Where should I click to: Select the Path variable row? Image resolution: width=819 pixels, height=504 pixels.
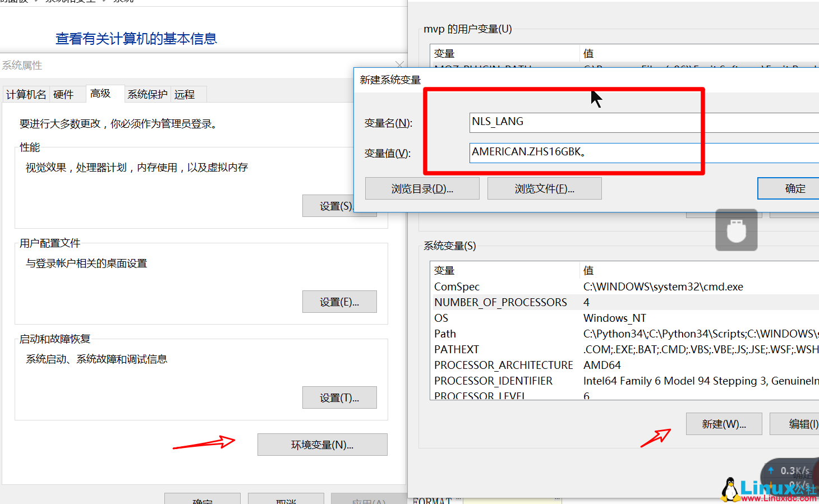tap(505, 334)
